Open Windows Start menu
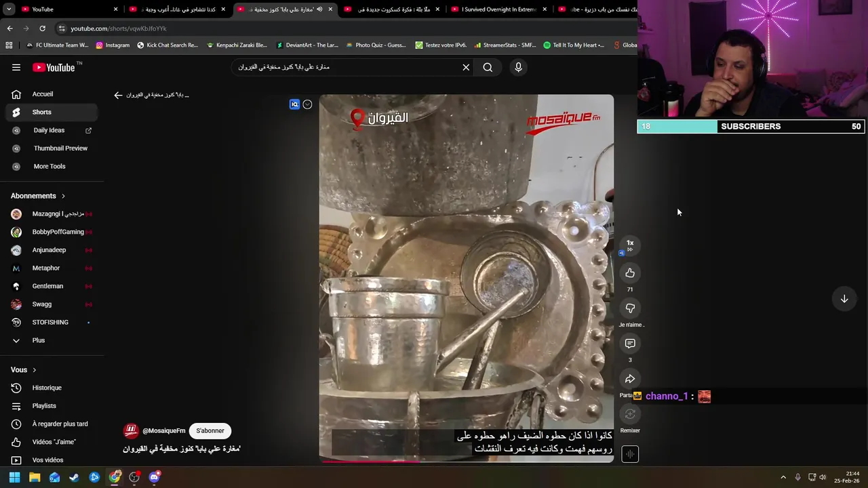 click(14, 477)
